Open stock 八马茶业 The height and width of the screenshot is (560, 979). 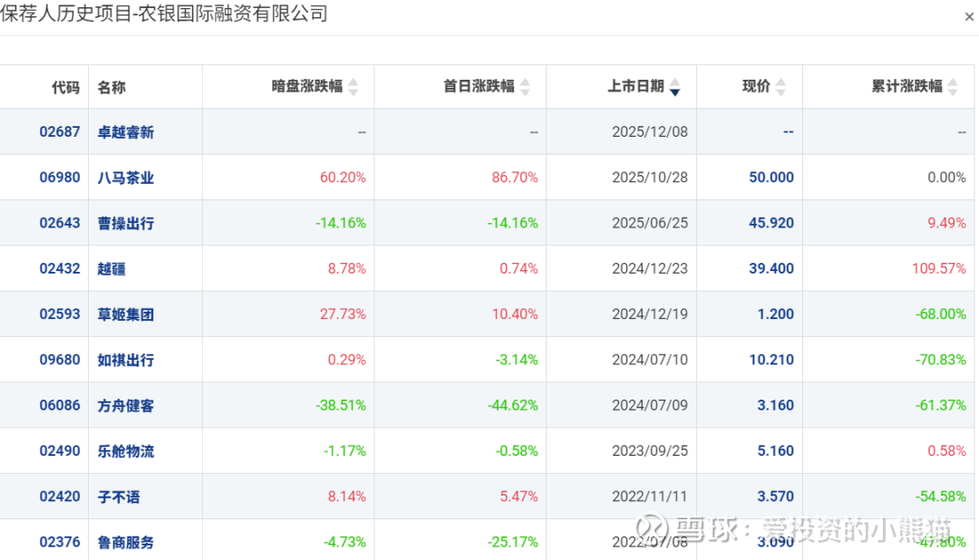click(x=125, y=178)
